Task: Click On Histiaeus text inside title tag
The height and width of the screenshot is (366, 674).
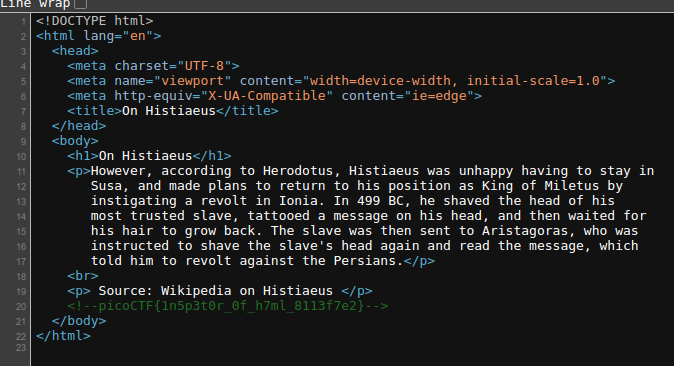Action: 169,111
